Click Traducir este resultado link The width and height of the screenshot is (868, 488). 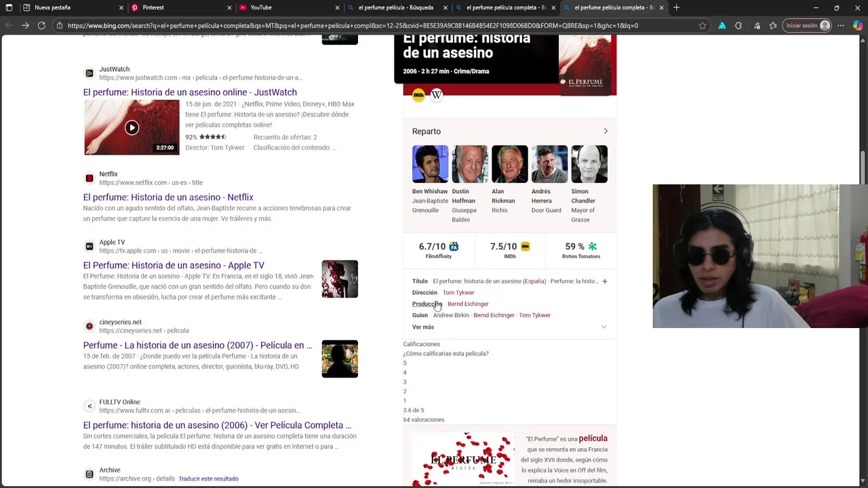click(x=208, y=479)
